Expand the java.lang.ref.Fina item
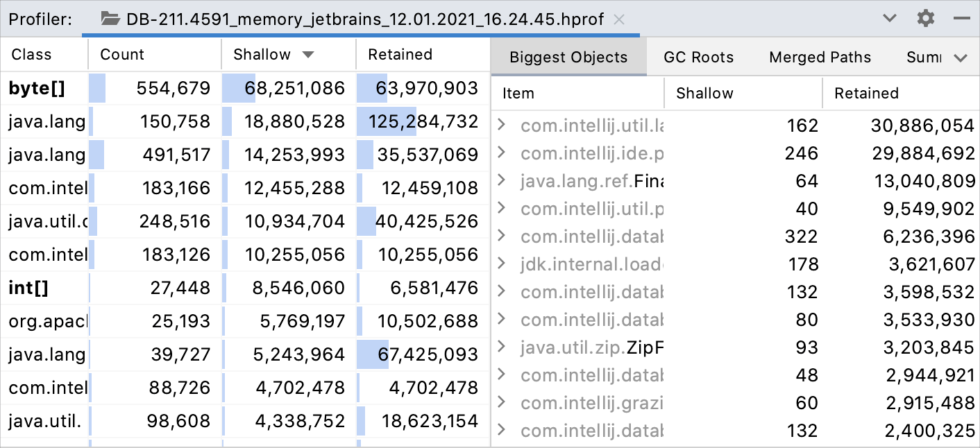 [503, 181]
